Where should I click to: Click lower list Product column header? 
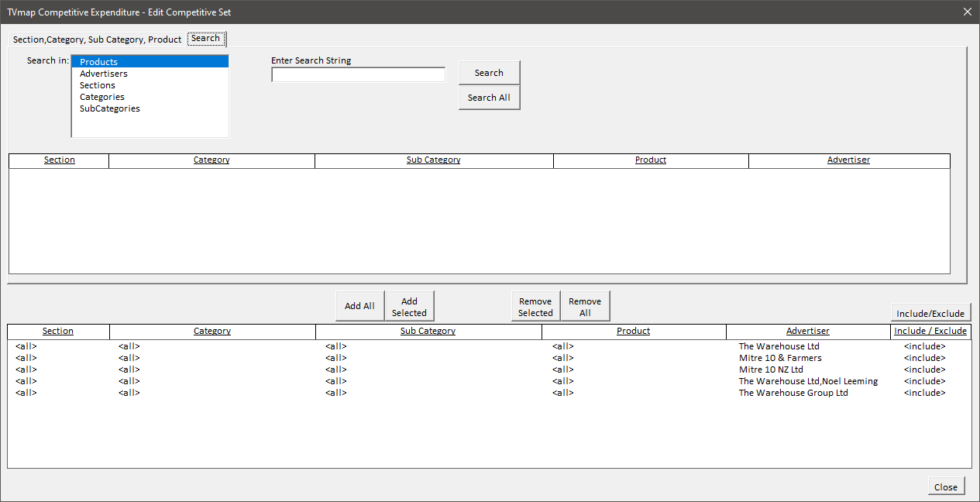634,332
